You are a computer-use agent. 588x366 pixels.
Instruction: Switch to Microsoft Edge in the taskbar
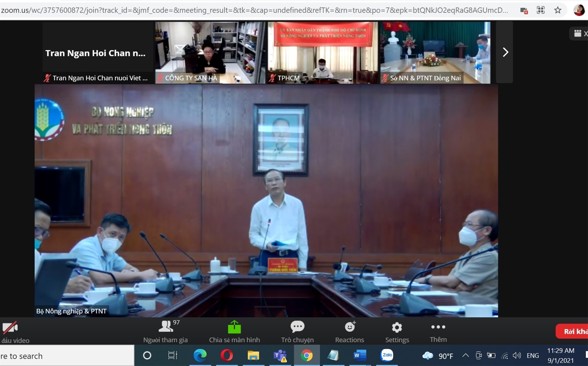pyautogui.click(x=200, y=355)
